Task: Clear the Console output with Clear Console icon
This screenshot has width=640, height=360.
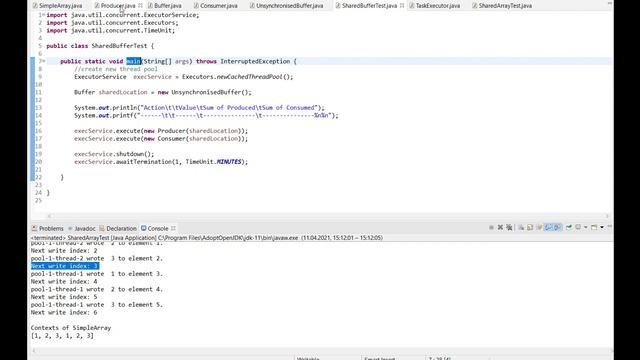Action: [x=521, y=227]
